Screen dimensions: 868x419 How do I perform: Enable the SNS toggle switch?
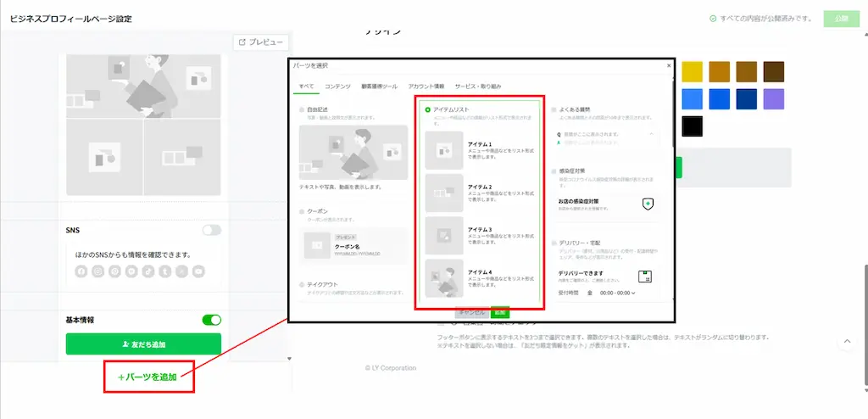click(211, 230)
